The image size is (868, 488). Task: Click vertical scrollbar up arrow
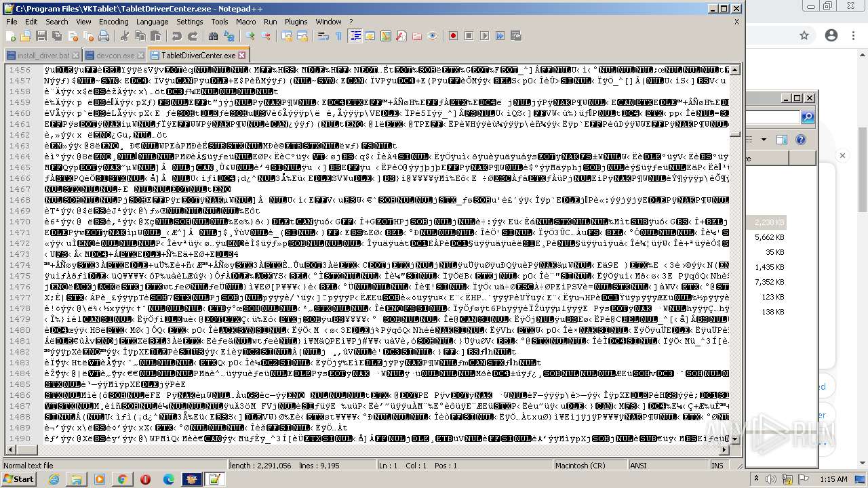[x=736, y=70]
